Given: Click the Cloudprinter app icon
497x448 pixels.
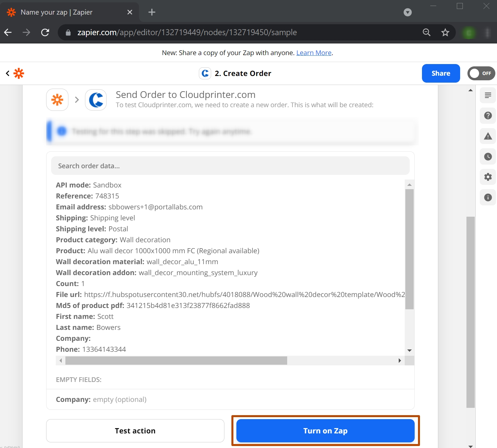Looking at the screenshot, I should tap(96, 100).
